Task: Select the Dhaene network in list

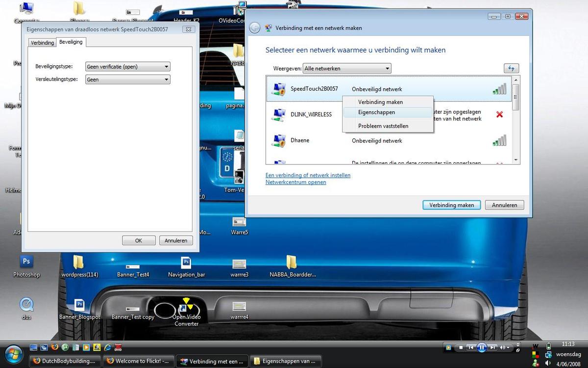Action: click(300, 140)
